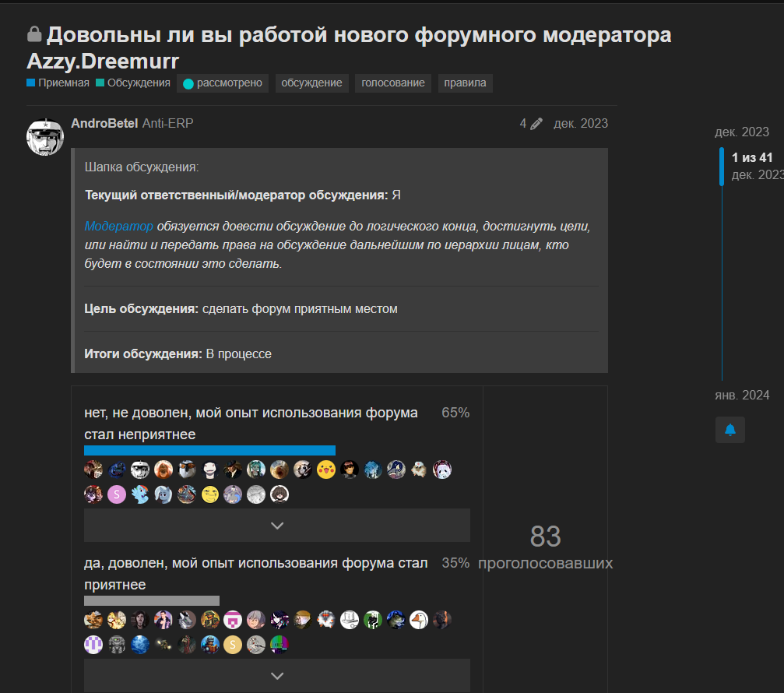Image resolution: width=784 pixels, height=693 pixels.
Task: Click the white goose voter avatar
Action: [x=419, y=619]
